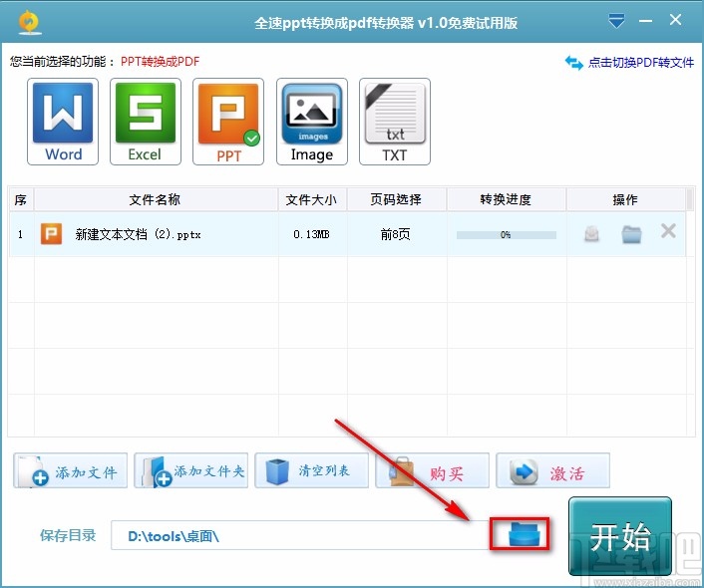
Task: Open the title bar dropdown menu
Action: pyautogui.click(x=616, y=21)
